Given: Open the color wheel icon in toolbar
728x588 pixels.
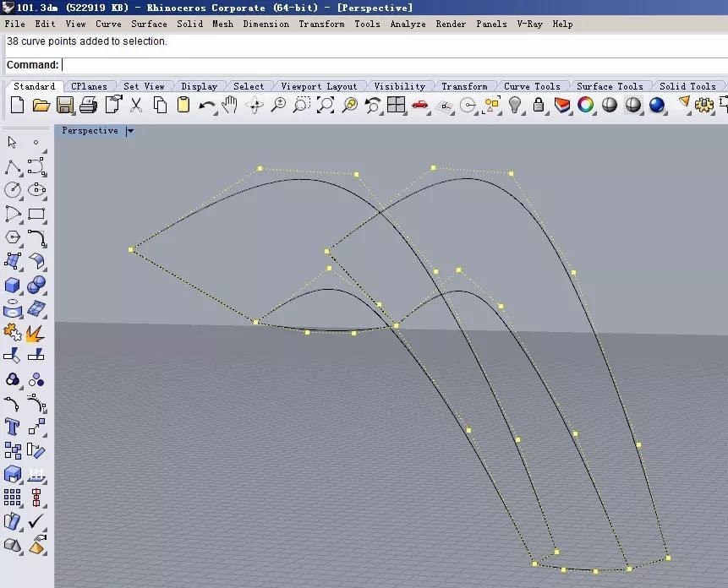Looking at the screenshot, I should tap(585, 106).
